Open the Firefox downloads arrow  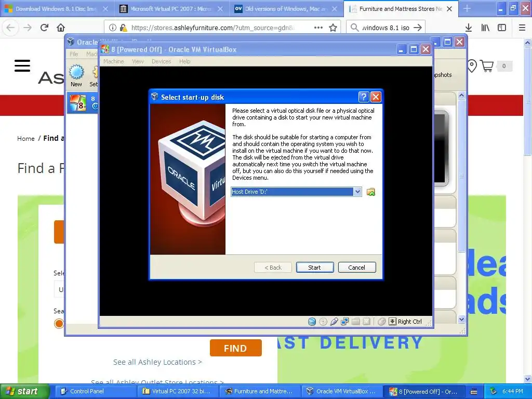[x=469, y=28]
